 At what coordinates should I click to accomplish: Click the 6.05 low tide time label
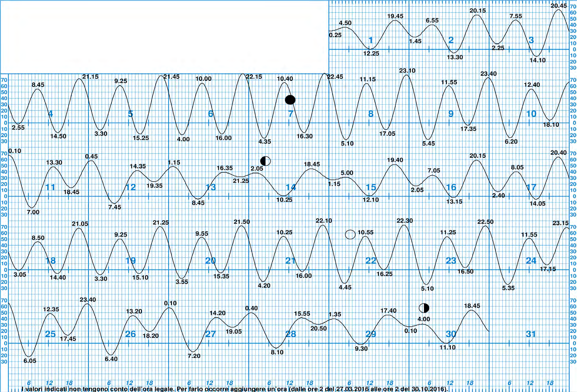click(x=30, y=361)
